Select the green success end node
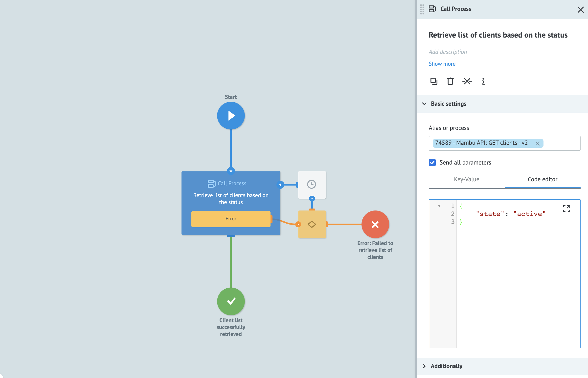Viewport: 588px width, 378px height. [231, 301]
